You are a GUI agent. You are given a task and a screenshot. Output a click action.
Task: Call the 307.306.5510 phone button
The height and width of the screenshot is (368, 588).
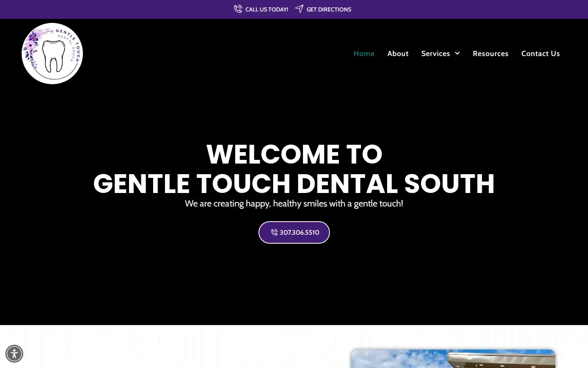tap(294, 232)
